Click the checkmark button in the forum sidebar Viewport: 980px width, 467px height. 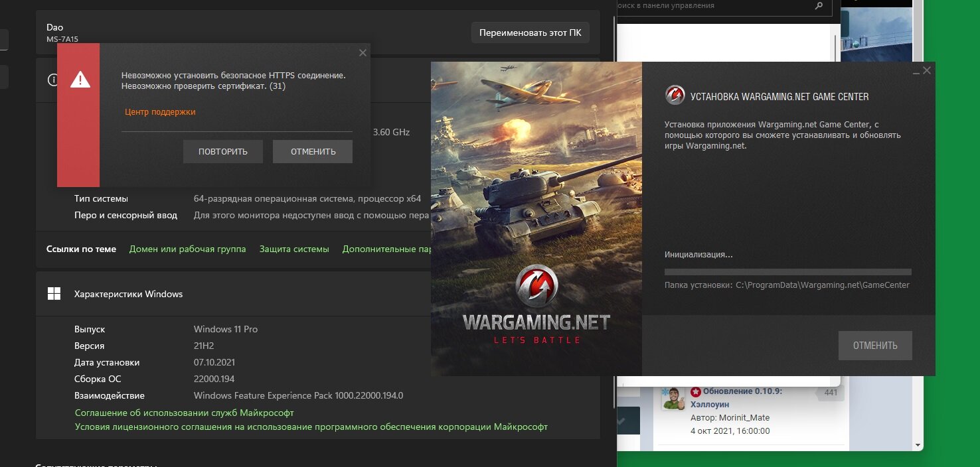click(x=628, y=421)
